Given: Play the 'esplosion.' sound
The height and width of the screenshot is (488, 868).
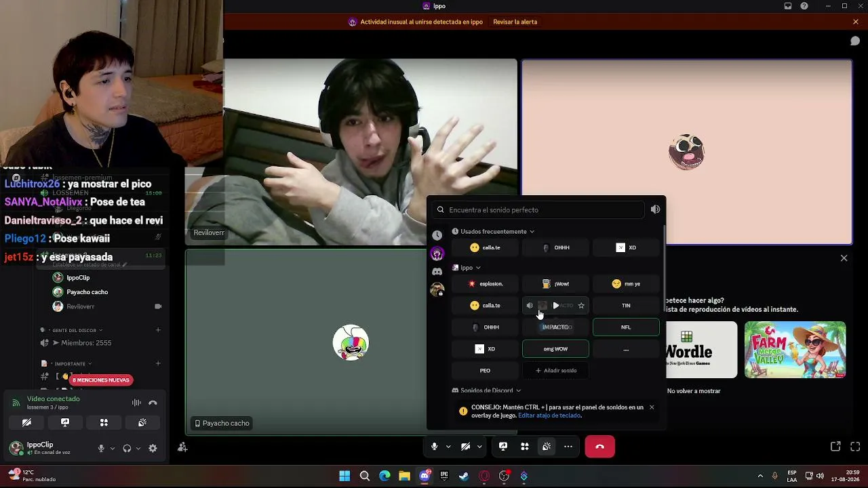Looking at the screenshot, I should coord(485,284).
